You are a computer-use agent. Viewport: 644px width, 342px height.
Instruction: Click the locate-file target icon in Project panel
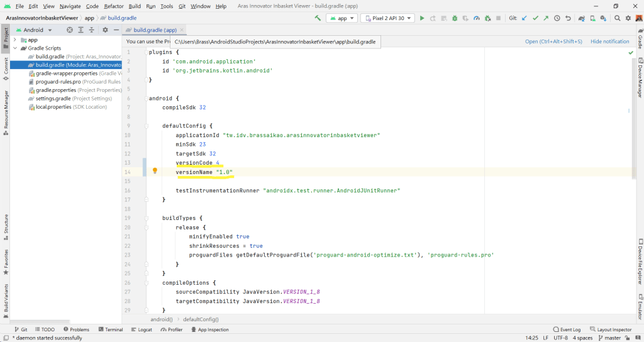[x=70, y=30]
